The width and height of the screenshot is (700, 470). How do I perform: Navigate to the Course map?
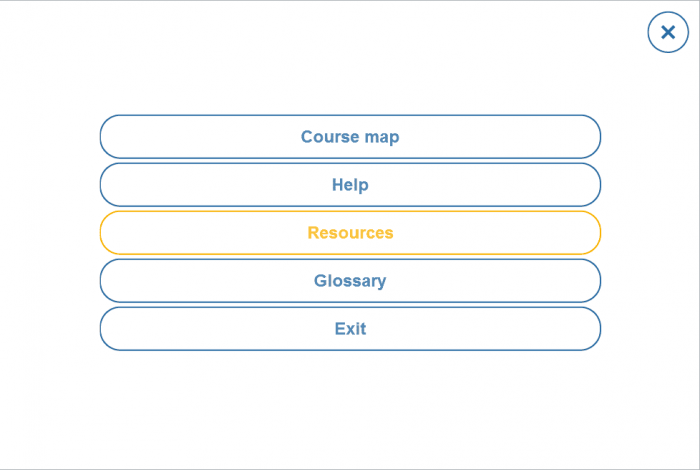[350, 137]
